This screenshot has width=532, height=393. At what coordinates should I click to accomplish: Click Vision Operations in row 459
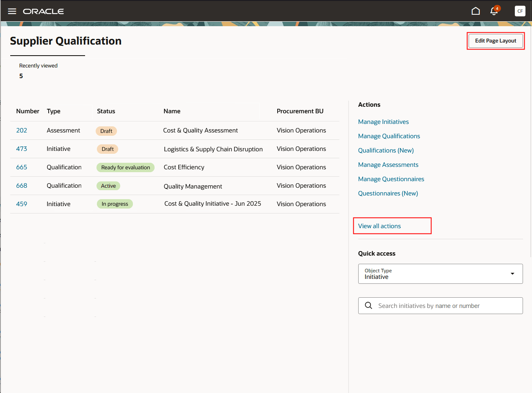[301, 204]
